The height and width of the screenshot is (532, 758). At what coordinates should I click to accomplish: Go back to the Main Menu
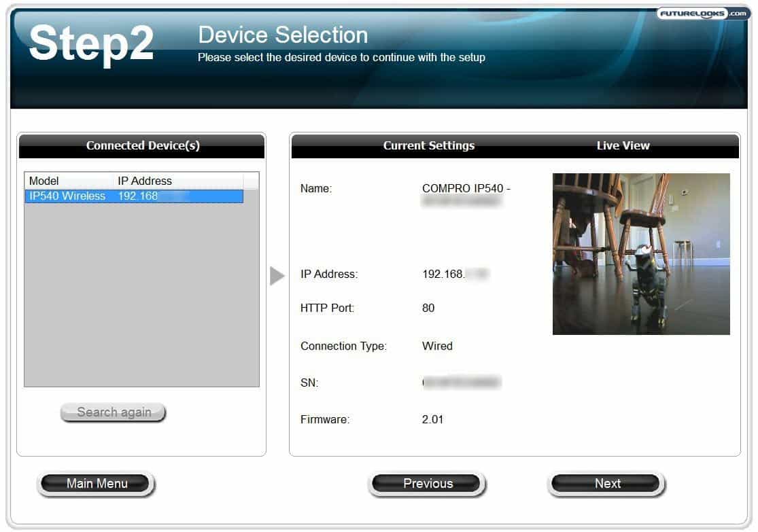coord(97,484)
